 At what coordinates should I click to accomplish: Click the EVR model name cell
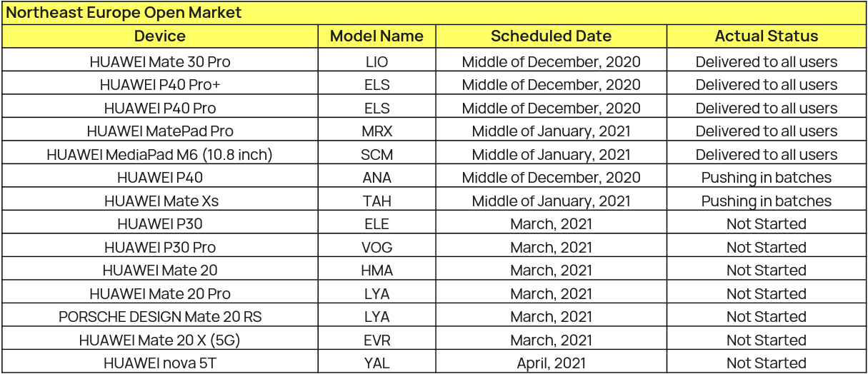point(376,340)
